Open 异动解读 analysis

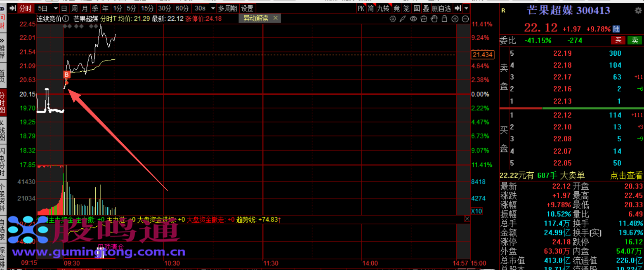(x=256, y=18)
